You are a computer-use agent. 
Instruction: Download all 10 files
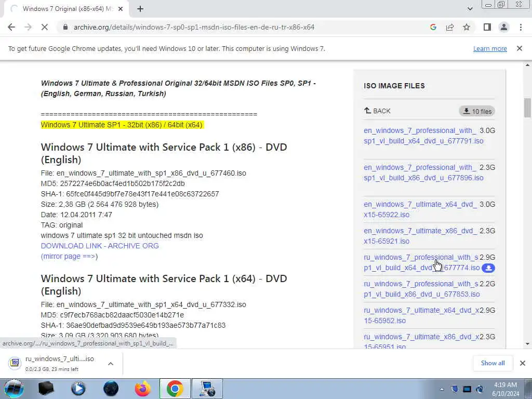[x=477, y=111]
